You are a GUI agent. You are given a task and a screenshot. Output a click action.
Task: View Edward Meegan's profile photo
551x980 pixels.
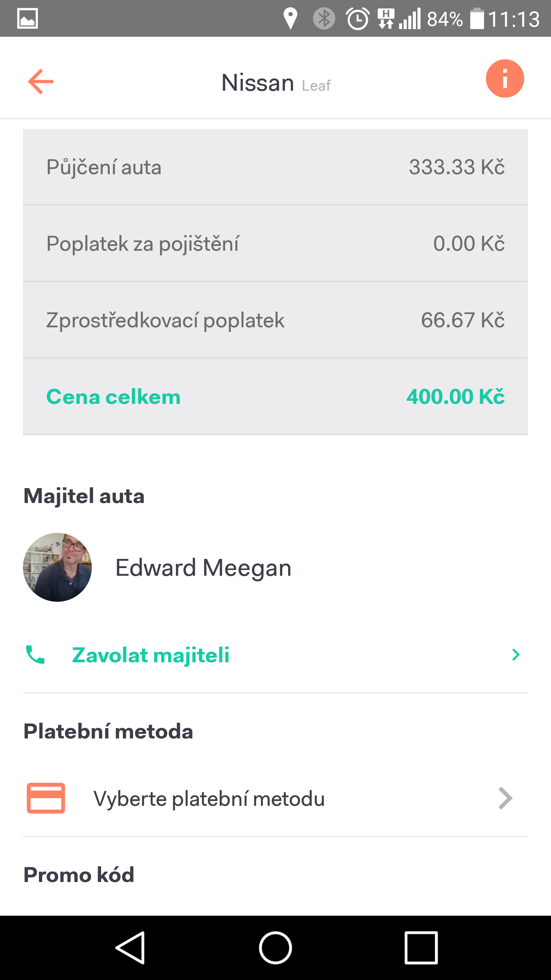pos(57,567)
